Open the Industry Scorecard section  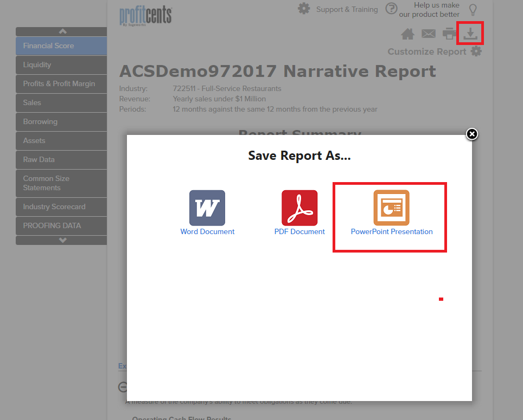(61, 207)
